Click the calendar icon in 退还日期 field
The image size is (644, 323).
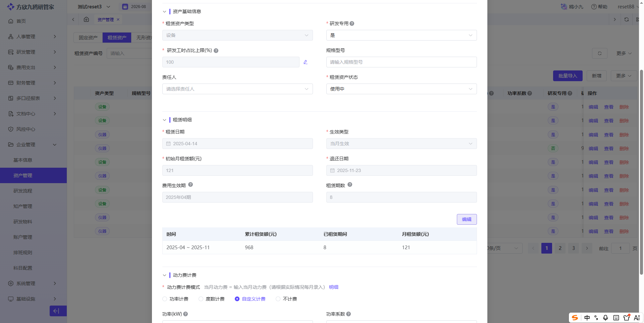click(332, 170)
